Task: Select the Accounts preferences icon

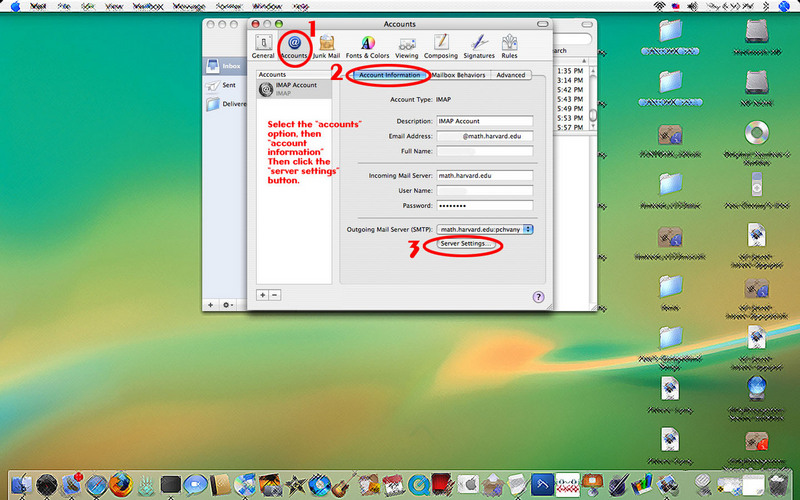Action: pos(294,46)
